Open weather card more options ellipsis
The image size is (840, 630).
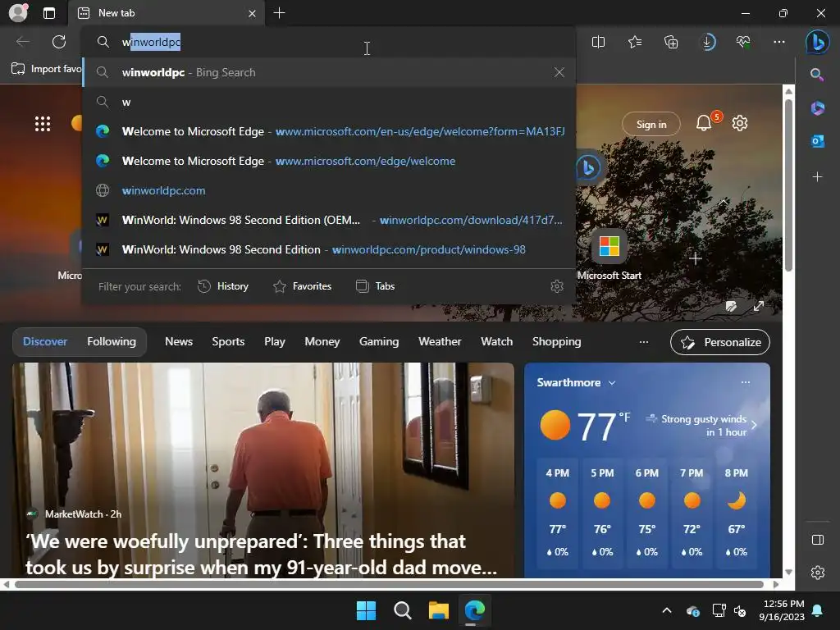click(x=745, y=382)
